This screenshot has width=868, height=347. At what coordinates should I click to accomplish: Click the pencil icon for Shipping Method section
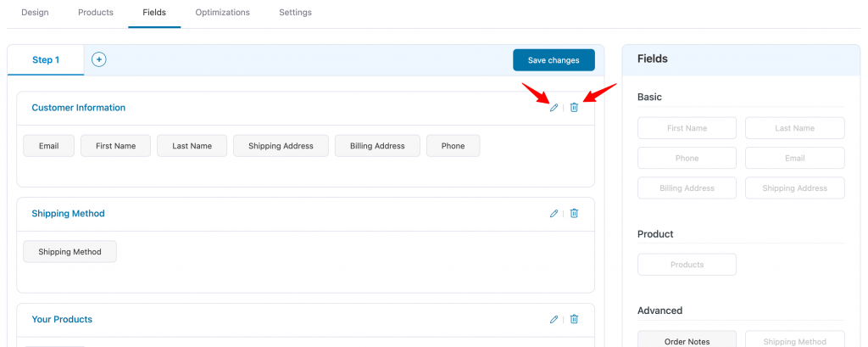pyautogui.click(x=554, y=214)
